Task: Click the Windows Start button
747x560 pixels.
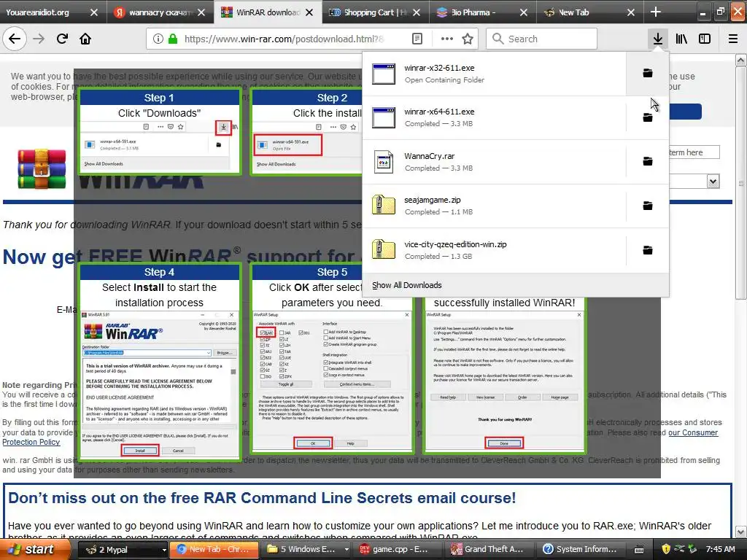Action: 34,549
